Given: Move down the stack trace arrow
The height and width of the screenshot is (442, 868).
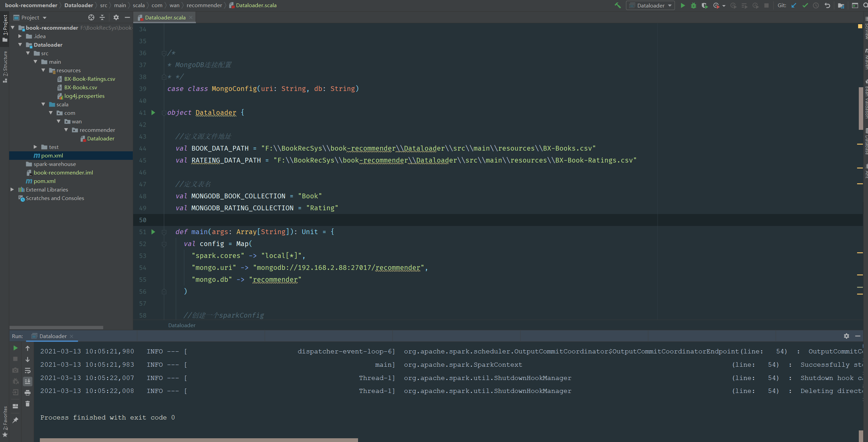Looking at the screenshot, I should [28, 359].
